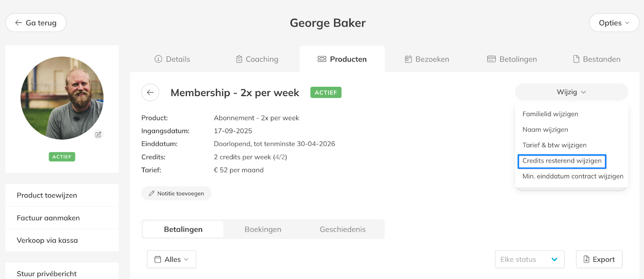Click the calendar icon on Bezoeken tab

point(408,59)
